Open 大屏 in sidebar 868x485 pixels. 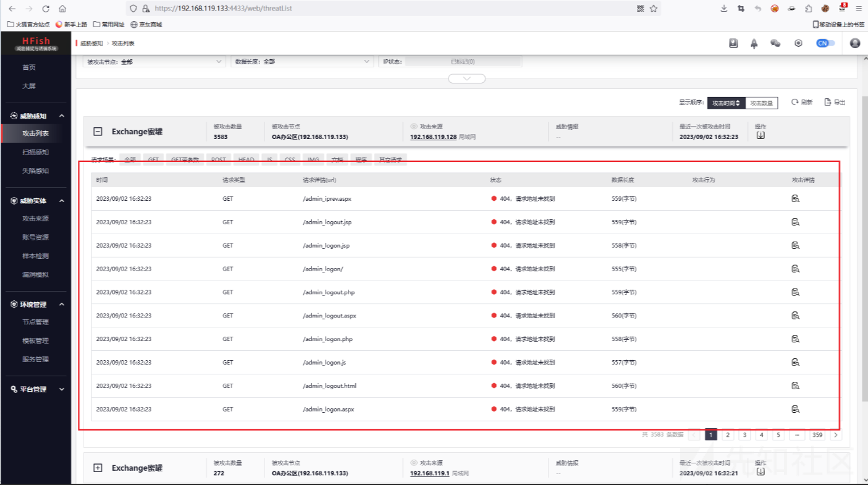tap(29, 86)
